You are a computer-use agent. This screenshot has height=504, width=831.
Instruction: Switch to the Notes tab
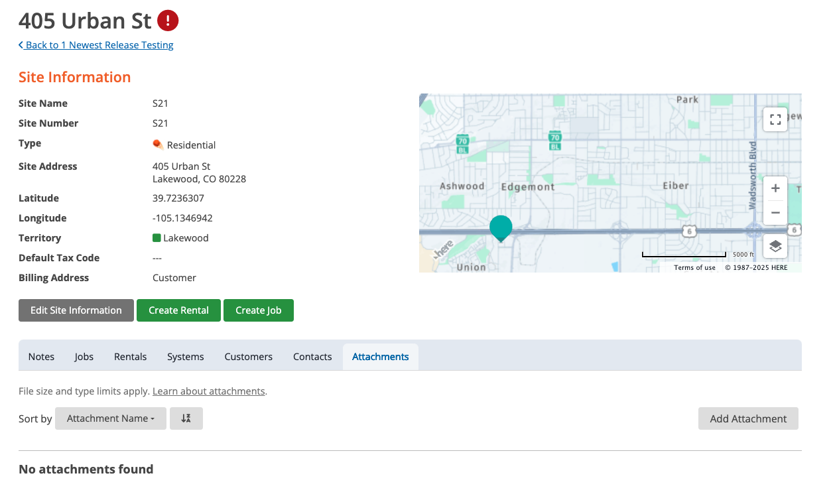click(x=41, y=357)
